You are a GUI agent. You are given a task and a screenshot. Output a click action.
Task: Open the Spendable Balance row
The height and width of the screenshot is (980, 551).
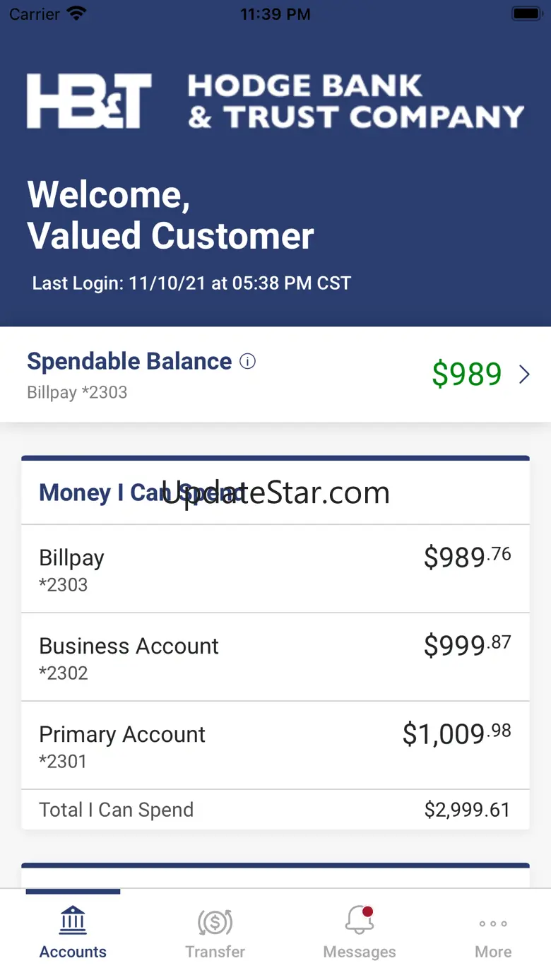click(x=275, y=374)
